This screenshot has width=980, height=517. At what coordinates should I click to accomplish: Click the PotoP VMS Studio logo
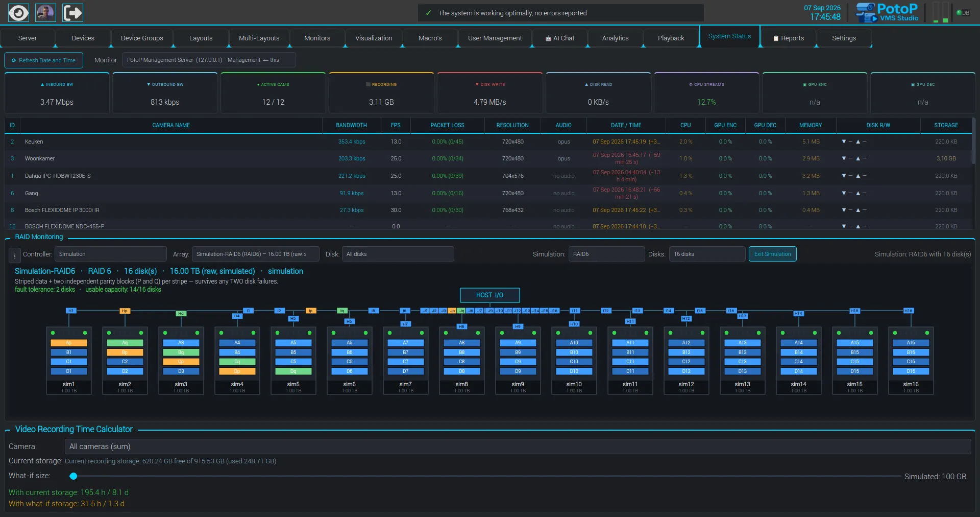coord(887,13)
